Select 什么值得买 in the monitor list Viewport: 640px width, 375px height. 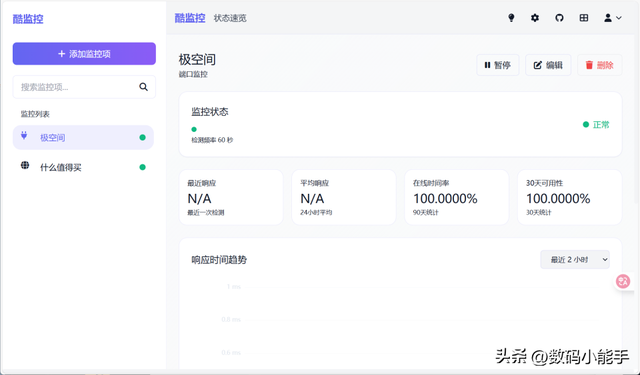point(83,167)
